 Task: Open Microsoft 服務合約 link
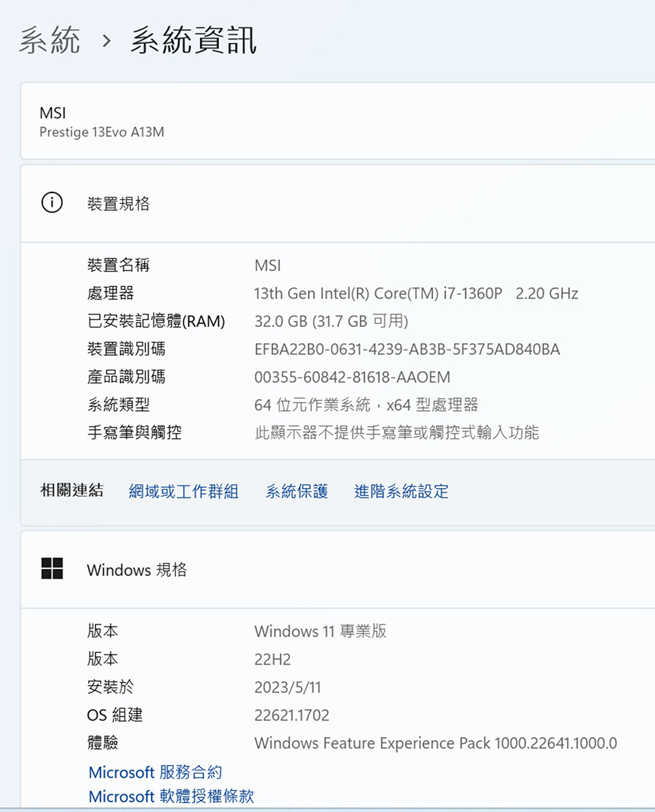click(156, 772)
